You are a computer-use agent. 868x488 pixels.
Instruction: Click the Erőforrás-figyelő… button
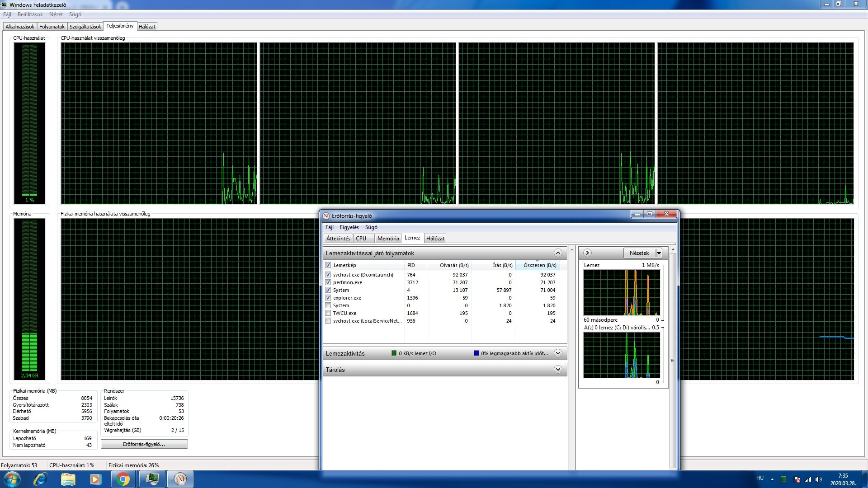click(144, 444)
